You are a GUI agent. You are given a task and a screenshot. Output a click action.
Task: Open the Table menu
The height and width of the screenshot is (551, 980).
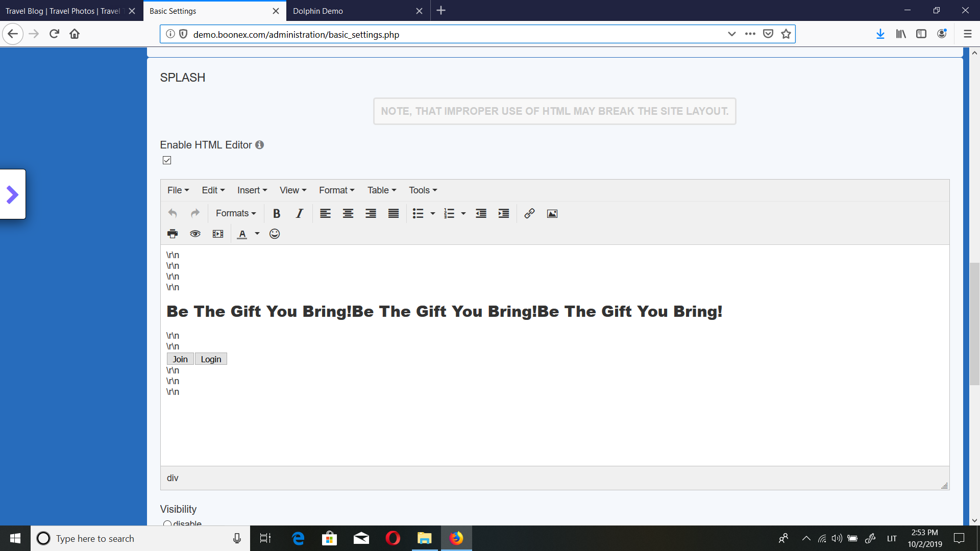[381, 190]
